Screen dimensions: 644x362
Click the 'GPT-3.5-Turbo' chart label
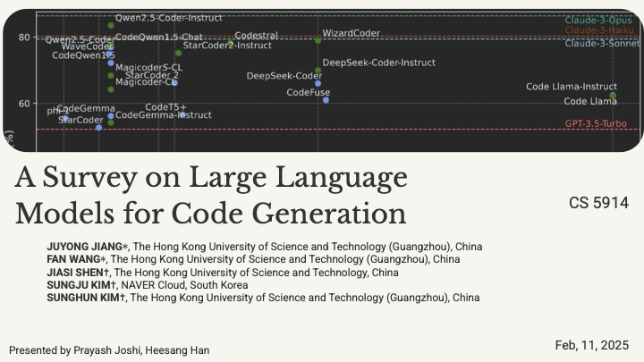click(x=596, y=123)
